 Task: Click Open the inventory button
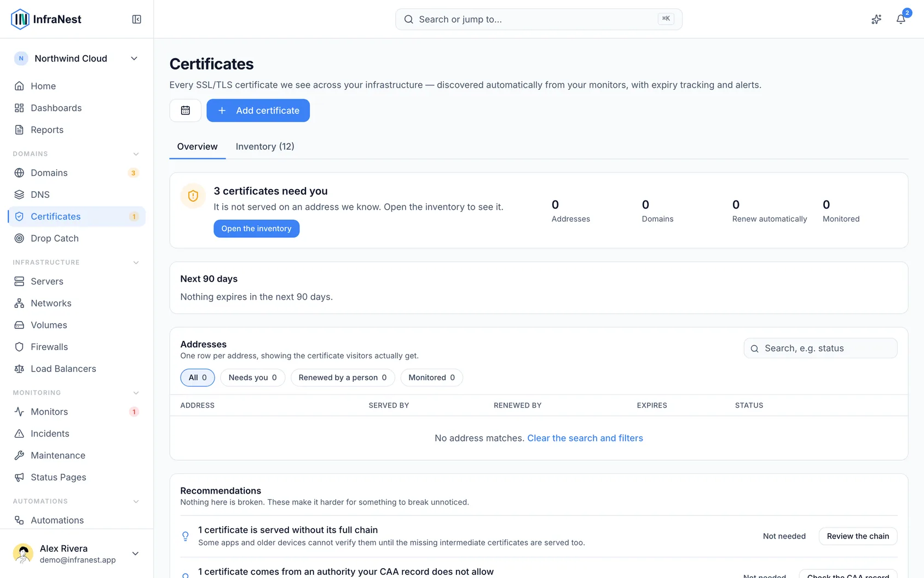point(256,228)
